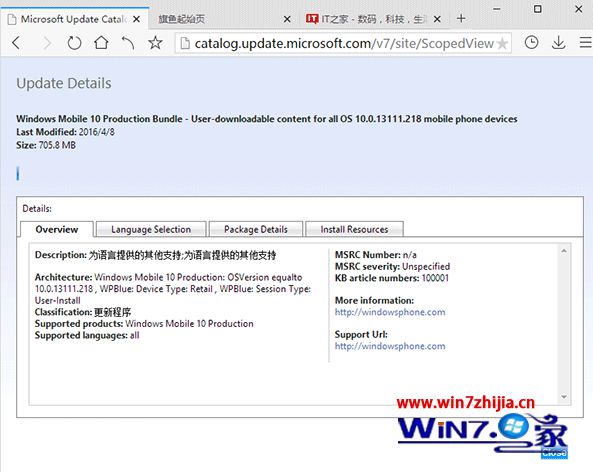This screenshot has width=593, height=472.
Task: Maximize the browser window
Action: (x=537, y=9)
